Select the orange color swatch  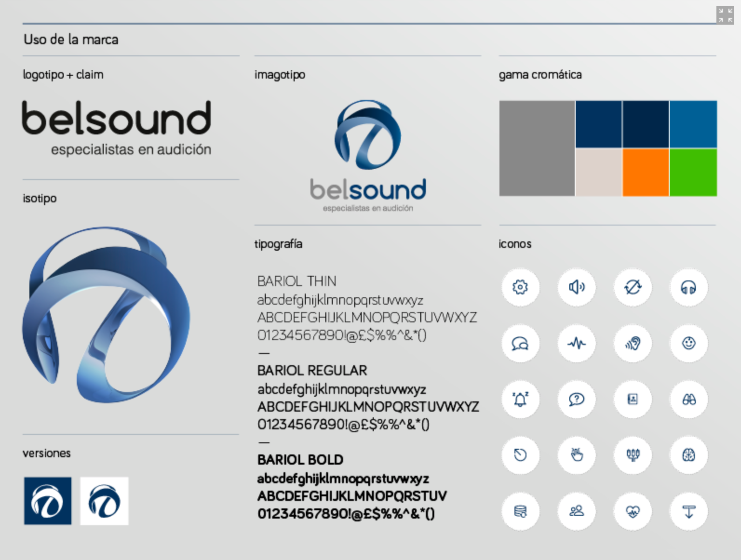pyautogui.click(x=646, y=173)
